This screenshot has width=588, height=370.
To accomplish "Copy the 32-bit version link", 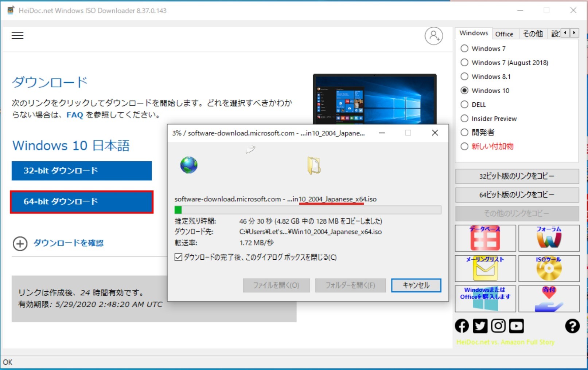I will 517,176.
